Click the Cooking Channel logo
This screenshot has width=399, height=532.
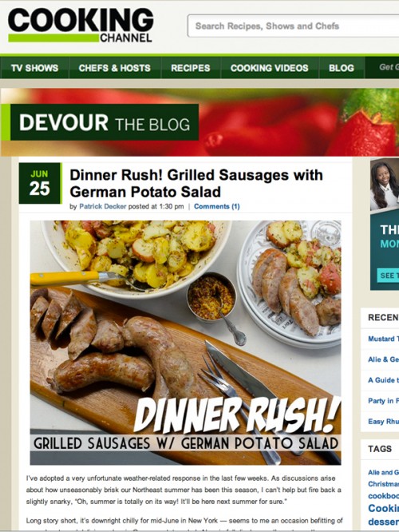tap(81, 26)
